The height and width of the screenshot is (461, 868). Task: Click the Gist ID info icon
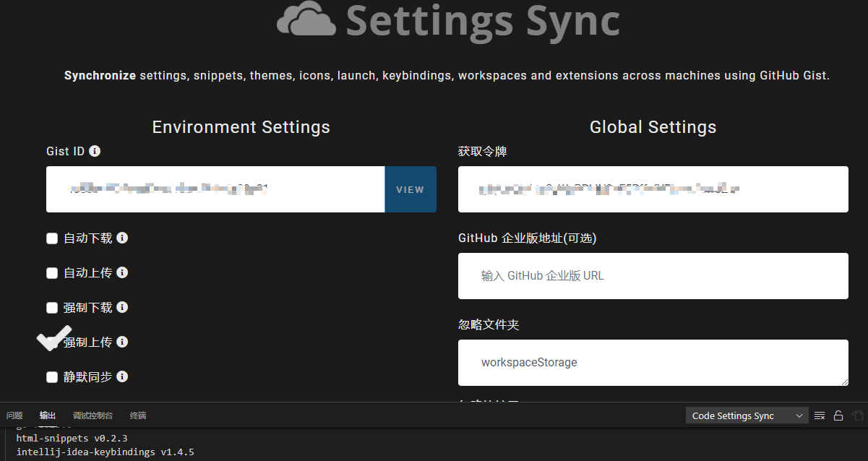95,151
